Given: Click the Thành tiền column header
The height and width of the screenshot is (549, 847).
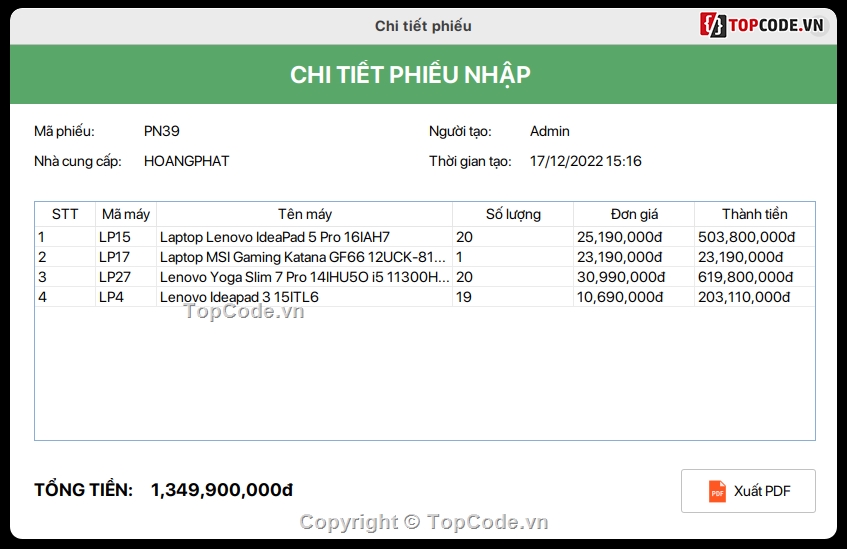Looking at the screenshot, I should point(755,215).
